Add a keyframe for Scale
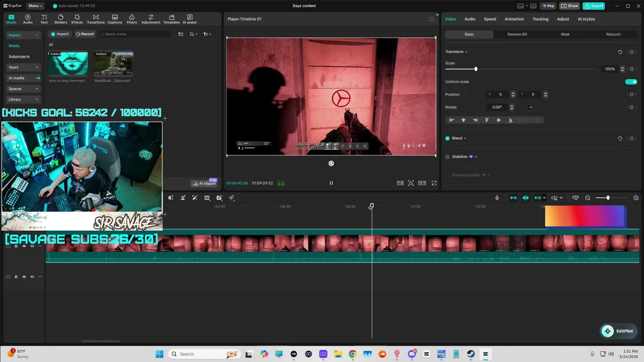This screenshot has width=644, height=362. (x=631, y=69)
